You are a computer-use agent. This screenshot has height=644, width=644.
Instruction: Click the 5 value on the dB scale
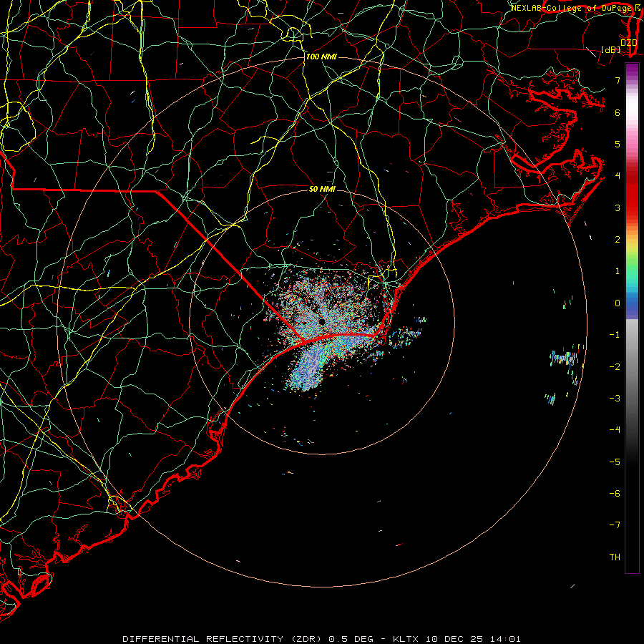coord(618,144)
